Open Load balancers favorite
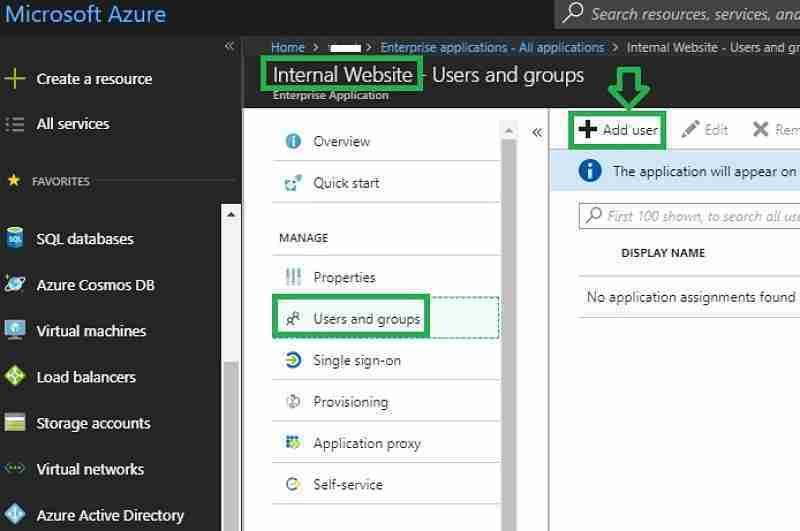The image size is (800, 531). 86,377
